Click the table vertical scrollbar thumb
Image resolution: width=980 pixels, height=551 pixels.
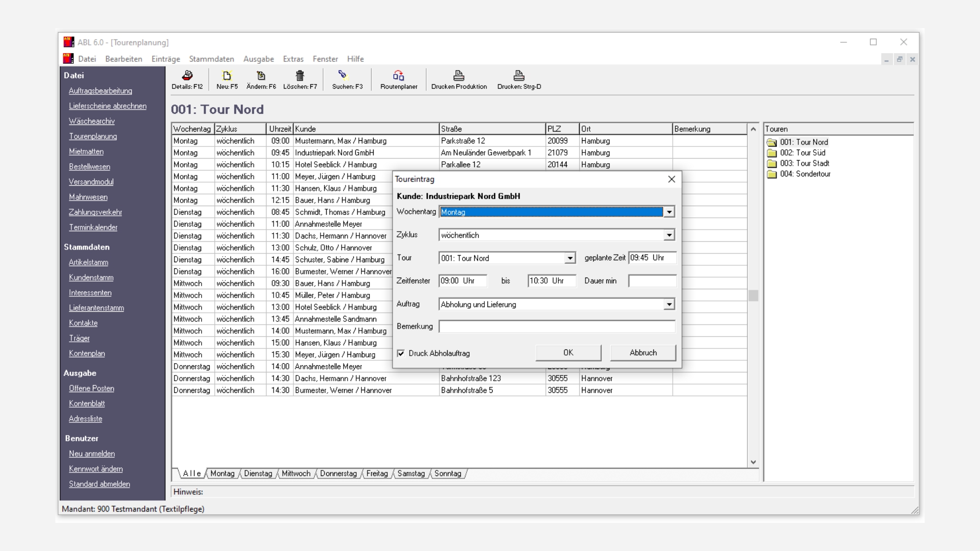point(753,295)
